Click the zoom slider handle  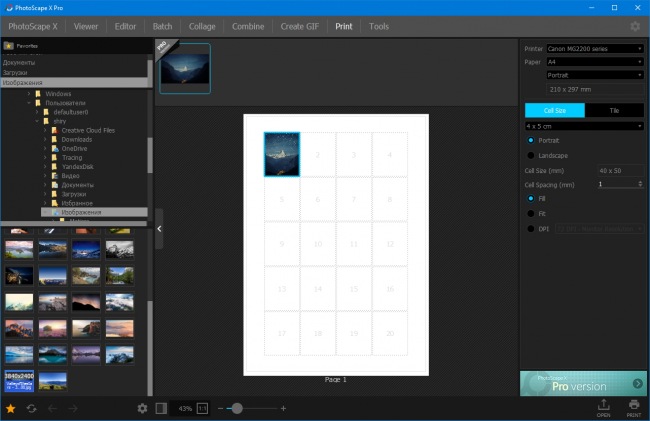(x=237, y=409)
